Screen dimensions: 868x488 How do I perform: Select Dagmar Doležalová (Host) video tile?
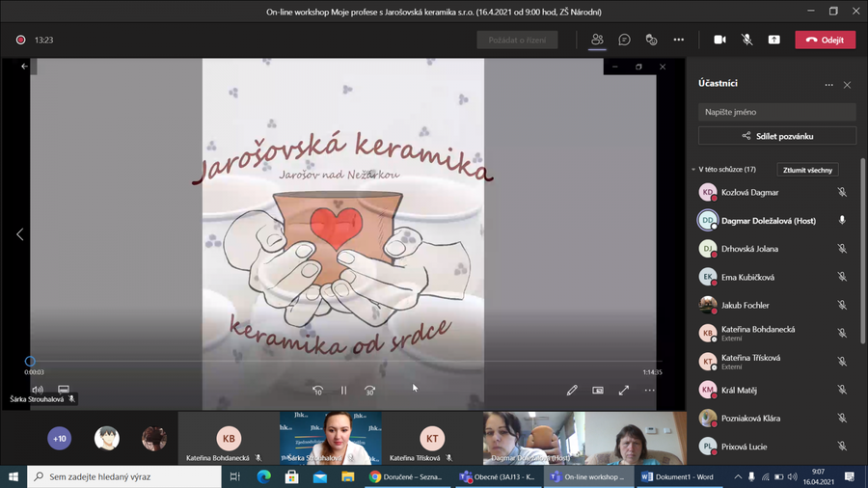584,438
